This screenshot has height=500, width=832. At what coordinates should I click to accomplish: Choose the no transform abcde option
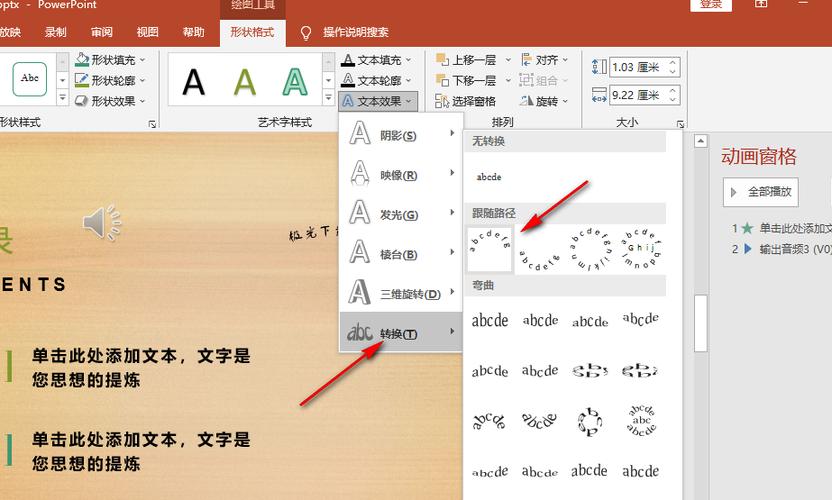tap(489, 177)
